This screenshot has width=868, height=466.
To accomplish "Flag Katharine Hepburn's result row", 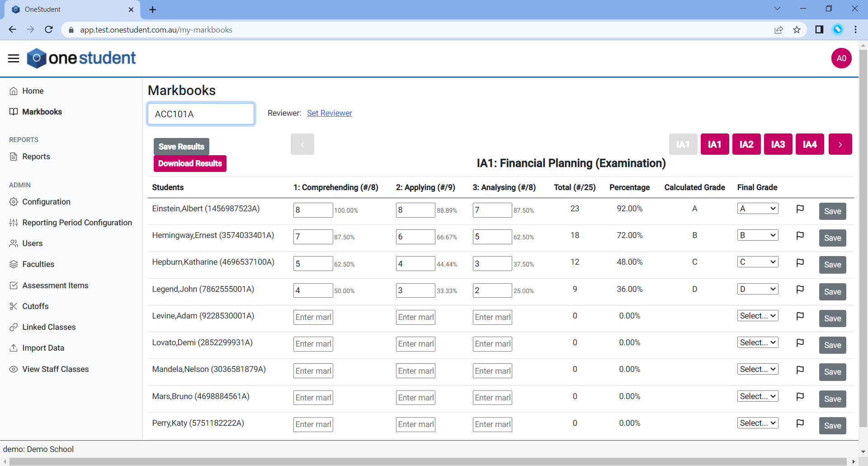I will click(800, 262).
